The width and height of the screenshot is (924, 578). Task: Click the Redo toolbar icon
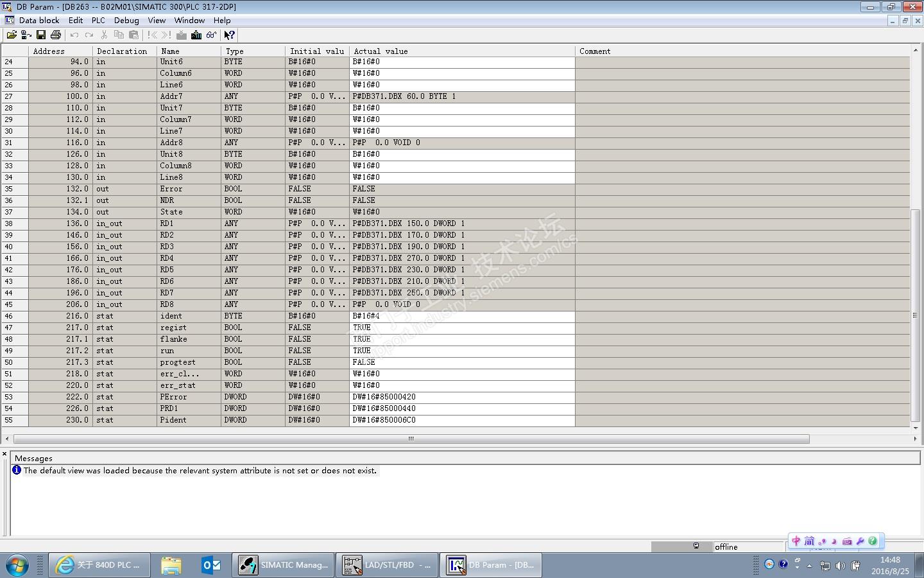tap(89, 35)
